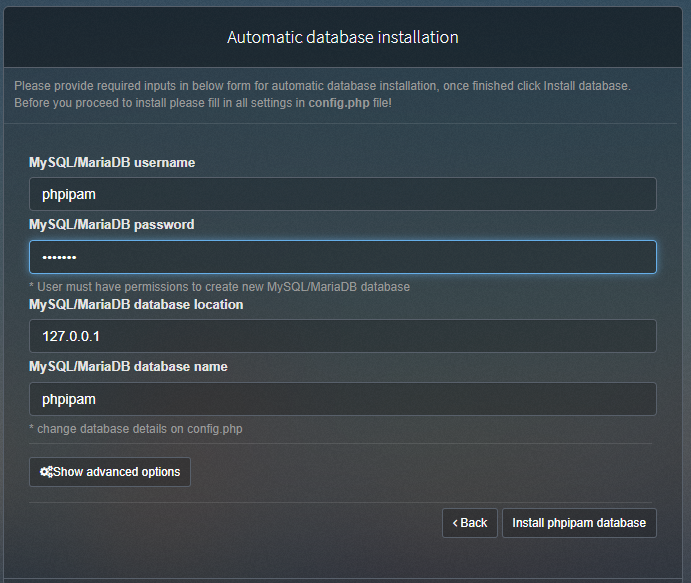
Task: Click the bold 'config.php' text in instructions
Action: pos(338,103)
